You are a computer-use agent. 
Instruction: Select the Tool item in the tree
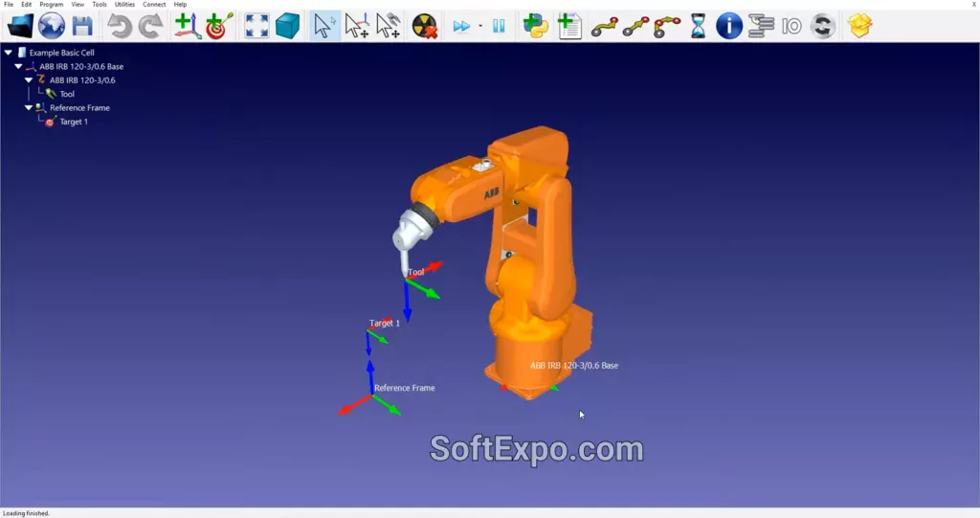tap(67, 94)
